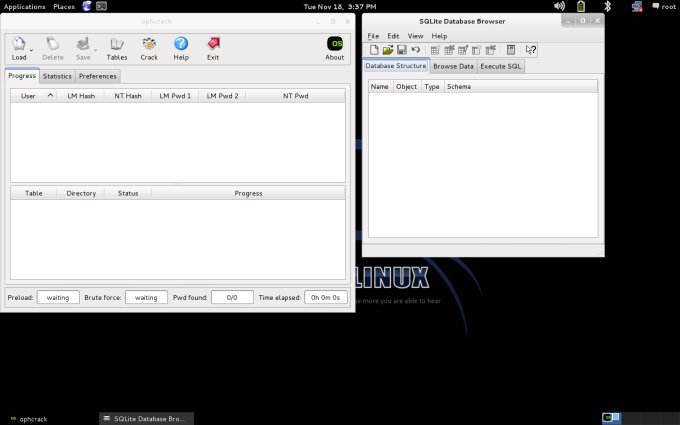Click the NT Hash column header

[128, 96]
